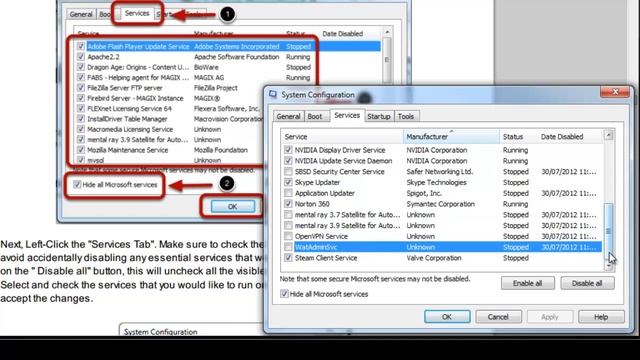
Task: Toggle Hide all Microsoft services in background window
Action: pyautogui.click(x=77, y=184)
